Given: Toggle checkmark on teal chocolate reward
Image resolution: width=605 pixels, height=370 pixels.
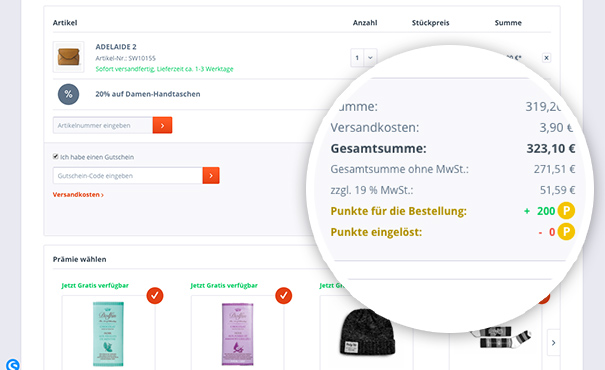Looking at the screenshot, I should click(155, 296).
